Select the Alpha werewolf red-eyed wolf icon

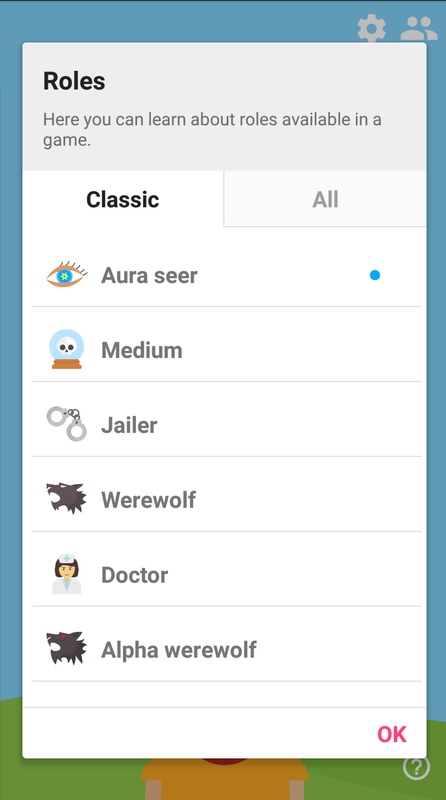(66, 648)
